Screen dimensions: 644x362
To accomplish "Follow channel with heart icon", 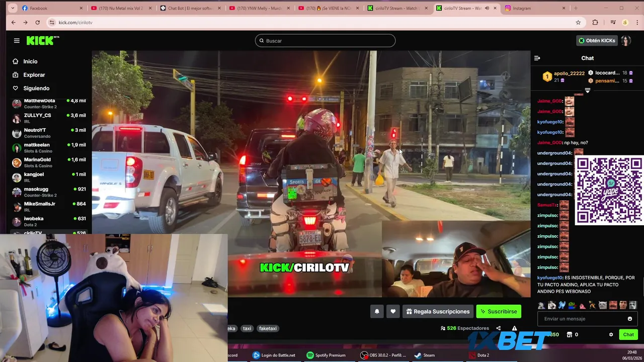I will point(393,311).
